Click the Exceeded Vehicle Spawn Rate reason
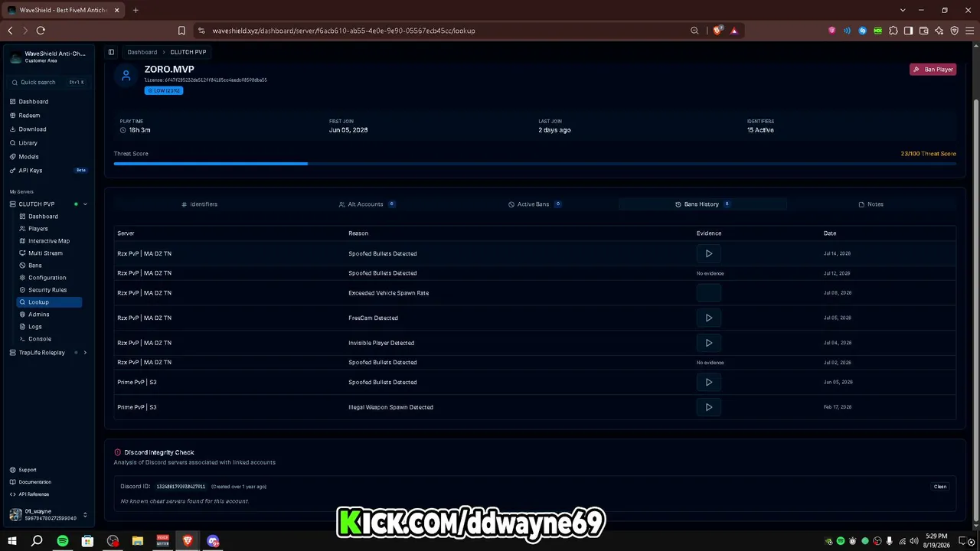This screenshot has height=551, width=980. click(388, 293)
